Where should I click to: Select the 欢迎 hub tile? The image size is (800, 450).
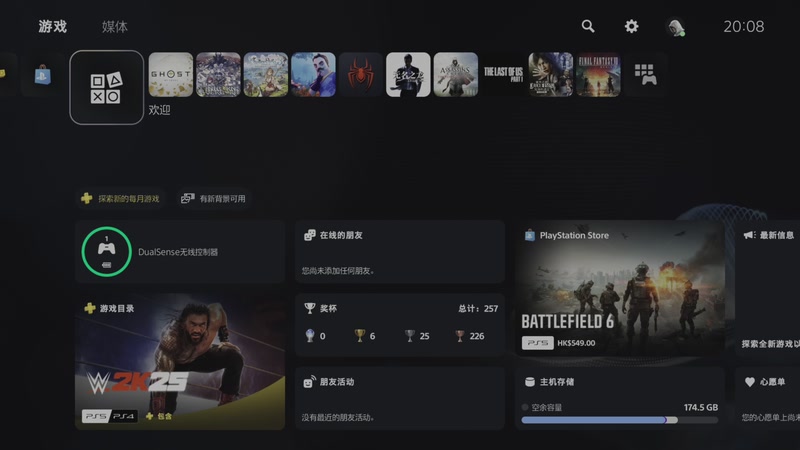tap(107, 87)
